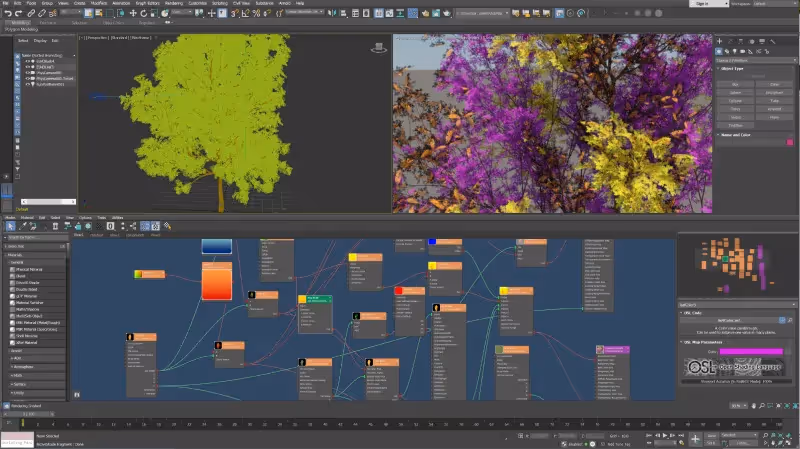Pick material from object eyedropper in Slate
Viewport: 800px width, 449px height.
(22, 226)
